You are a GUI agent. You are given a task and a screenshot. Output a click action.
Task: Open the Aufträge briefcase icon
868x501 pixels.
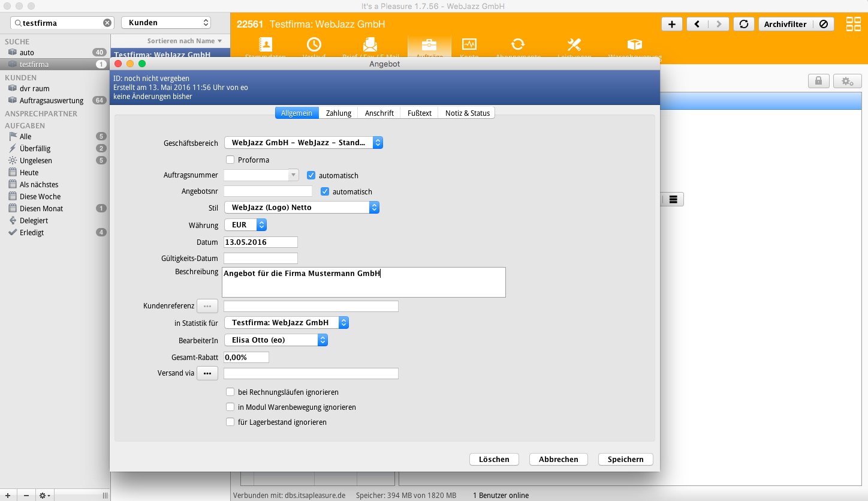(429, 44)
